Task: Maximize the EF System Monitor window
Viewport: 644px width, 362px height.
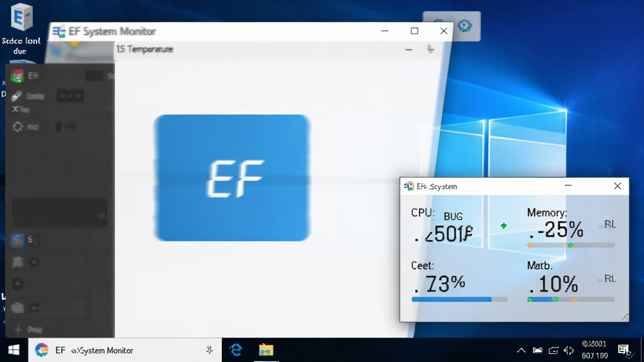Action: click(x=414, y=31)
